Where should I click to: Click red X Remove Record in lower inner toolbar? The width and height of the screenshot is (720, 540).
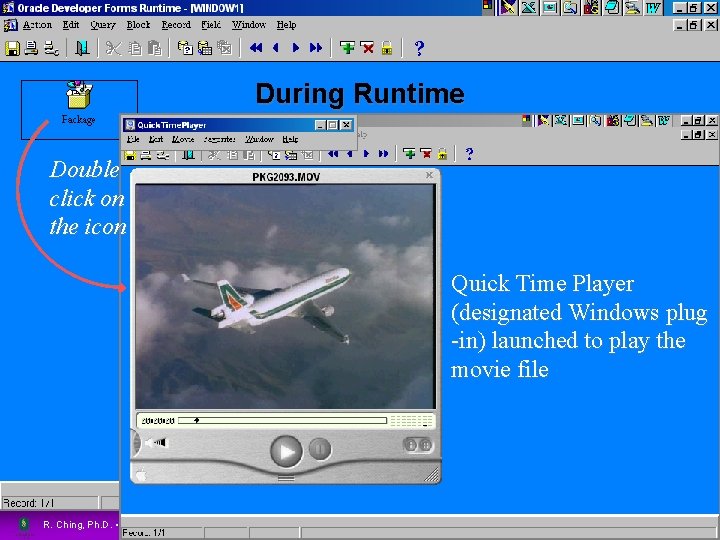tap(426, 153)
